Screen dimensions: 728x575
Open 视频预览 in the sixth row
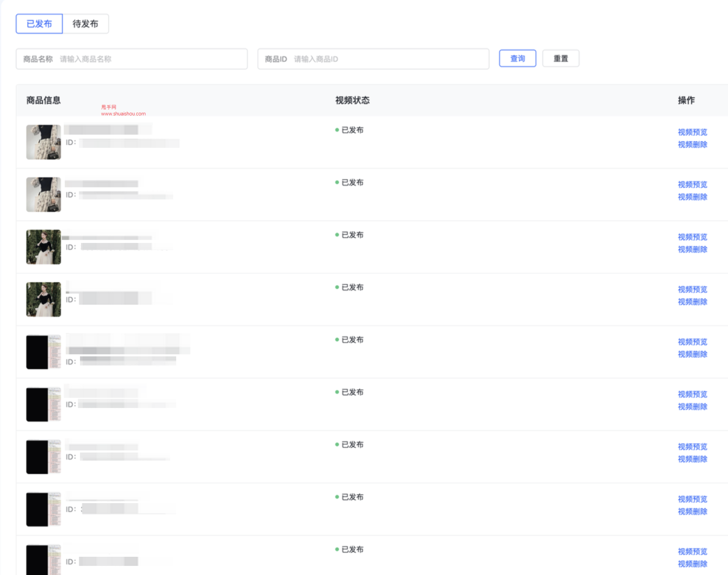692,394
